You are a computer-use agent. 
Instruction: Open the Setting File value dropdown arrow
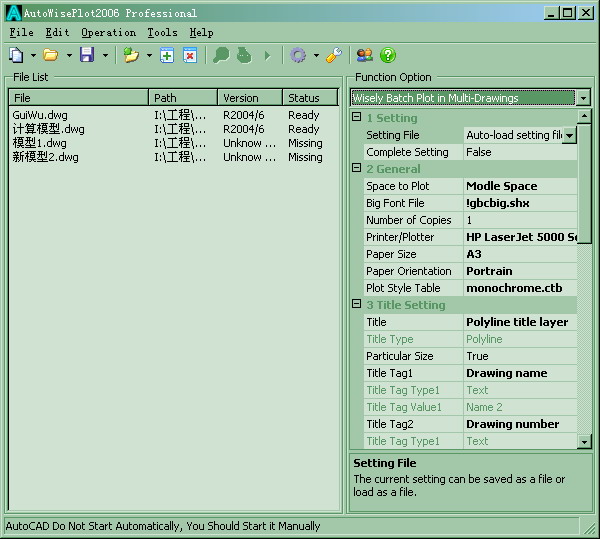[x=569, y=135]
